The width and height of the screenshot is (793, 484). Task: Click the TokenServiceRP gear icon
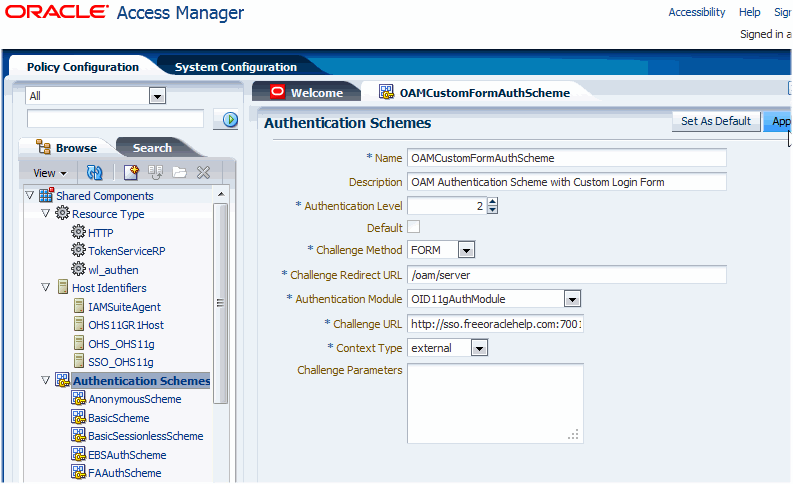tap(78, 250)
